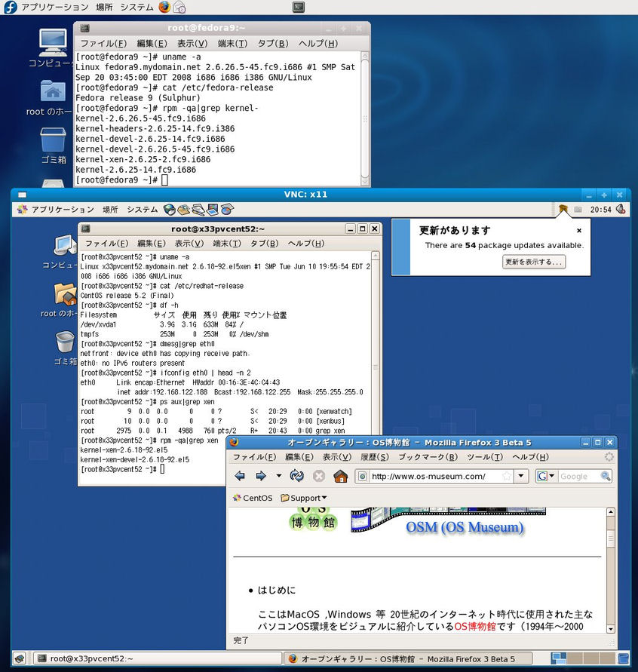This screenshot has width=638, height=672.
Task: Go back in Firefox
Action: click(240, 476)
